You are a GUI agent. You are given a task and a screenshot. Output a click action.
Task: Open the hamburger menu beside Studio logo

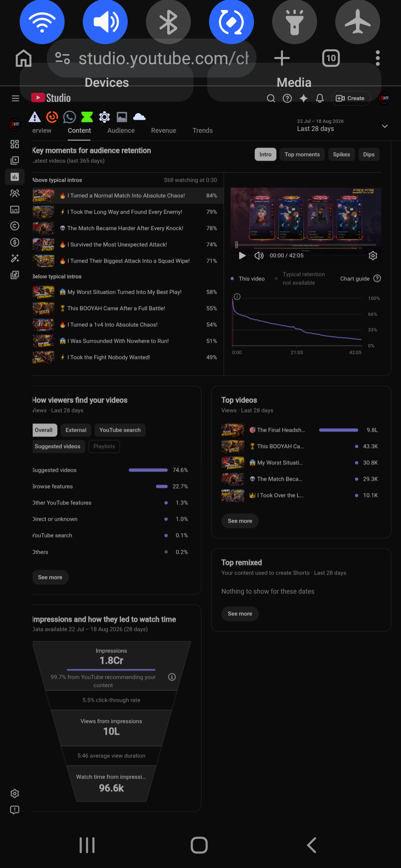pyautogui.click(x=15, y=98)
